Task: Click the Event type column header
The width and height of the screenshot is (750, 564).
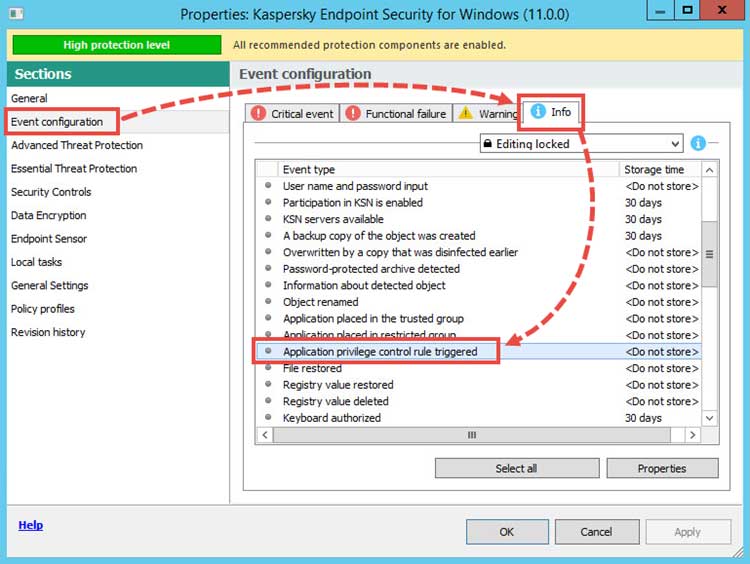Action: pos(449,169)
